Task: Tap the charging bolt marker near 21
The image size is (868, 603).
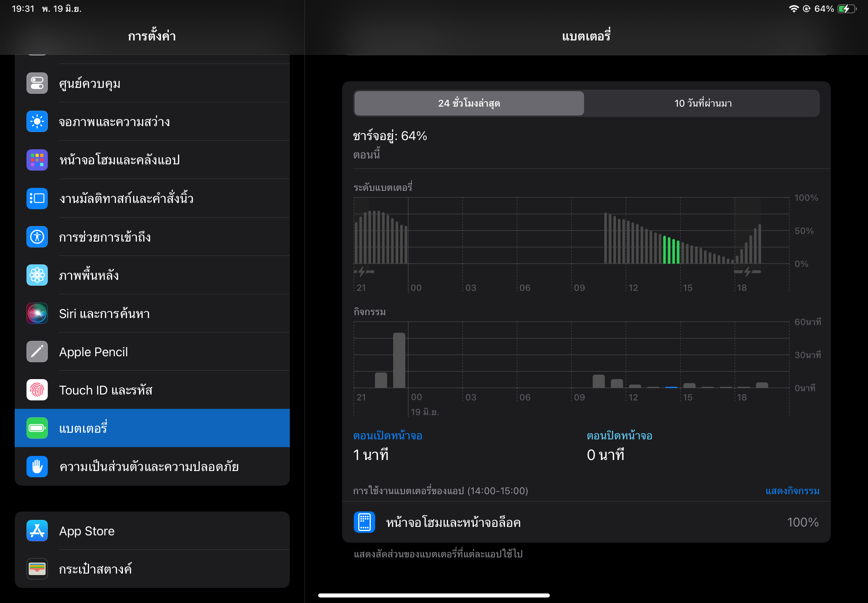Action: (363, 272)
